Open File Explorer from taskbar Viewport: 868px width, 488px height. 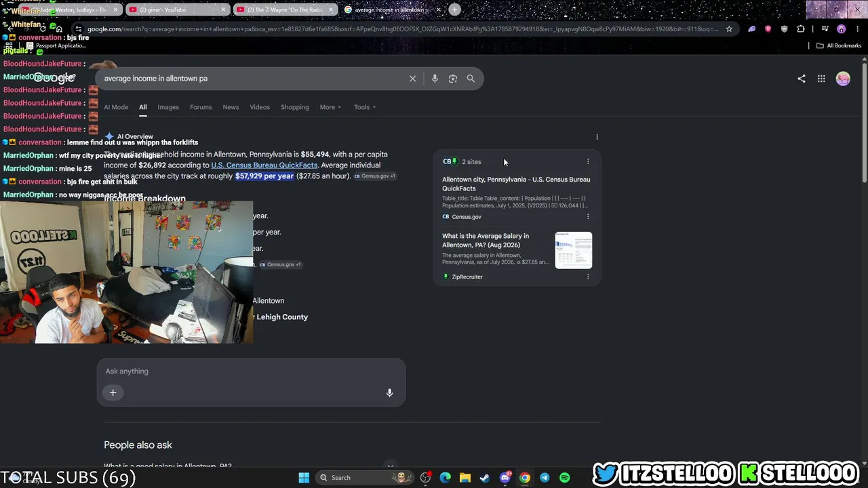tap(465, 478)
